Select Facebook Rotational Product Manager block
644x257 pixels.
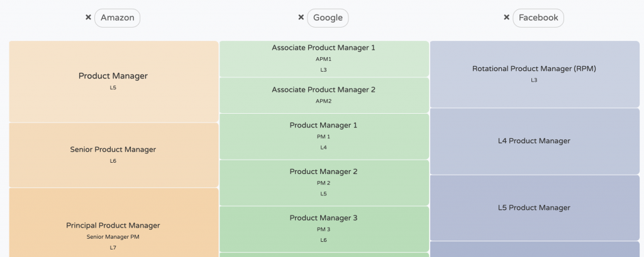coord(534,74)
